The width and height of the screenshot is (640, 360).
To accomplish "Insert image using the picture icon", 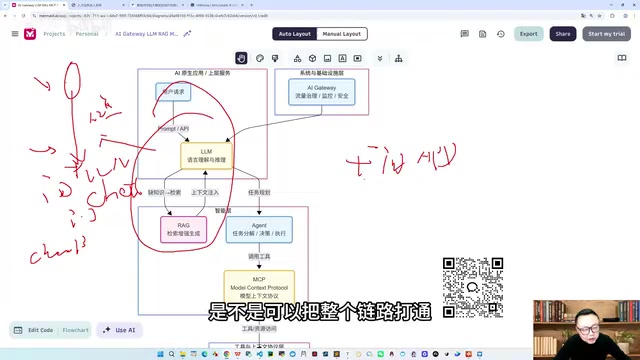I will coord(327,58).
